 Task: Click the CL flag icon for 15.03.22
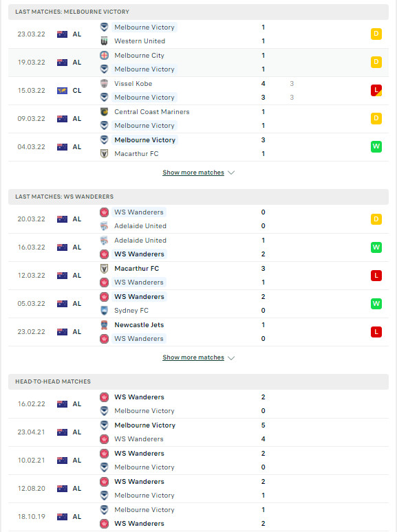(x=62, y=91)
